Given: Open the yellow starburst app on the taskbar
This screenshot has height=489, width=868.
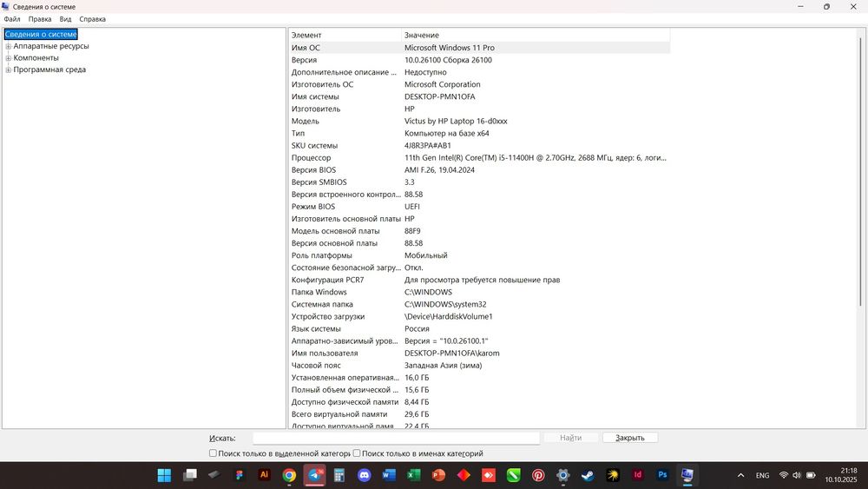Looking at the screenshot, I should tap(613, 475).
